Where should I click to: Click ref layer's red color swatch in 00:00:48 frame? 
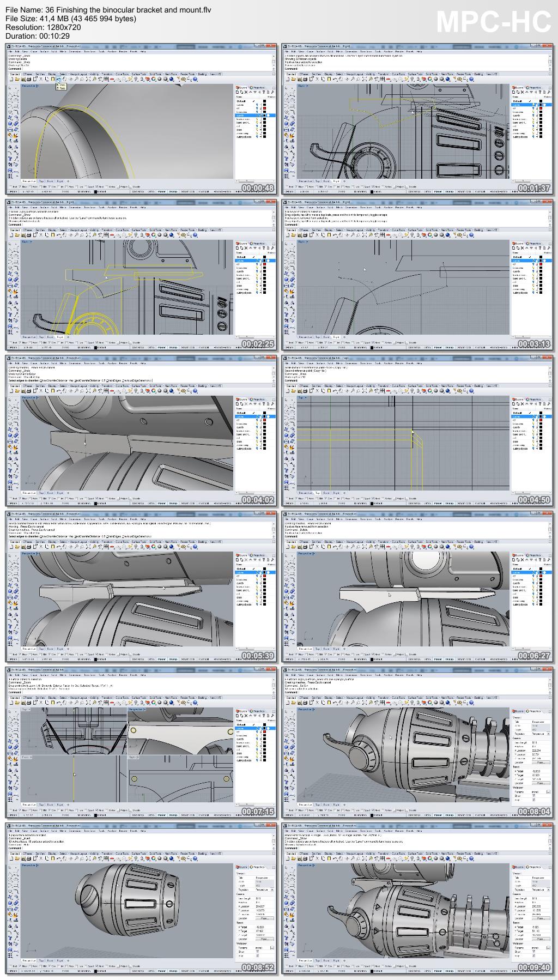[264, 108]
